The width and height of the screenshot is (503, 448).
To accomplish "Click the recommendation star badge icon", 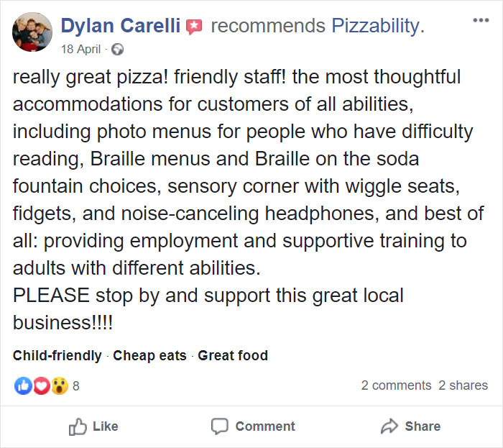I will pyautogui.click(x=194, y=27).
